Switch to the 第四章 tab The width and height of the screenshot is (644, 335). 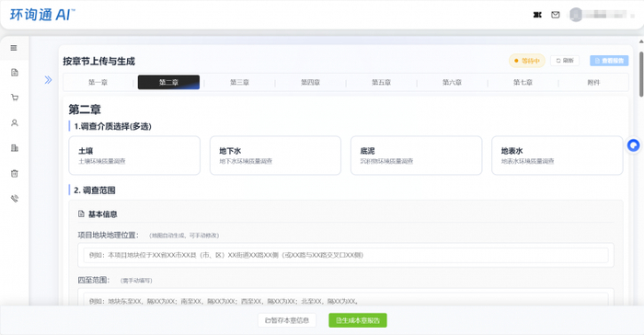click(310, 82)
